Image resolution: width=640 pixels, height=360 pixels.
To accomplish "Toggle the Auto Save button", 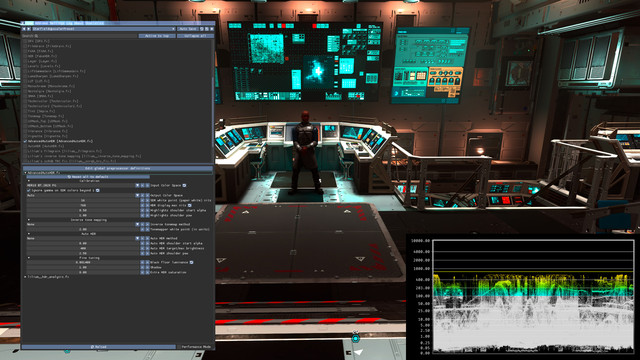I will click(x=188, y=29).
